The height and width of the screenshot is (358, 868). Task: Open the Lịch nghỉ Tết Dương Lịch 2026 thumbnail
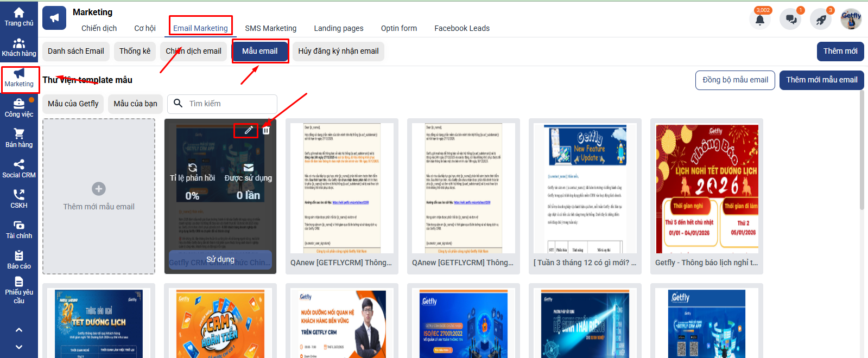[x=707, y=189]
